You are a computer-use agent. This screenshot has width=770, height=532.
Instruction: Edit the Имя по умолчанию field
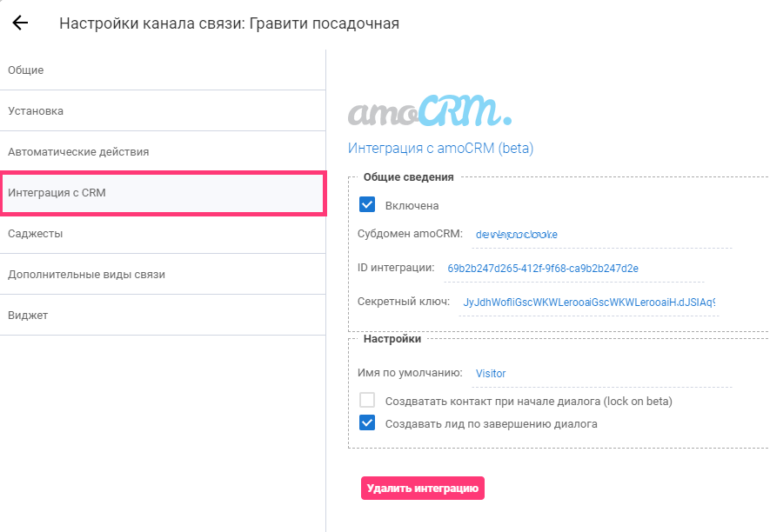click(x=600, y=374)
